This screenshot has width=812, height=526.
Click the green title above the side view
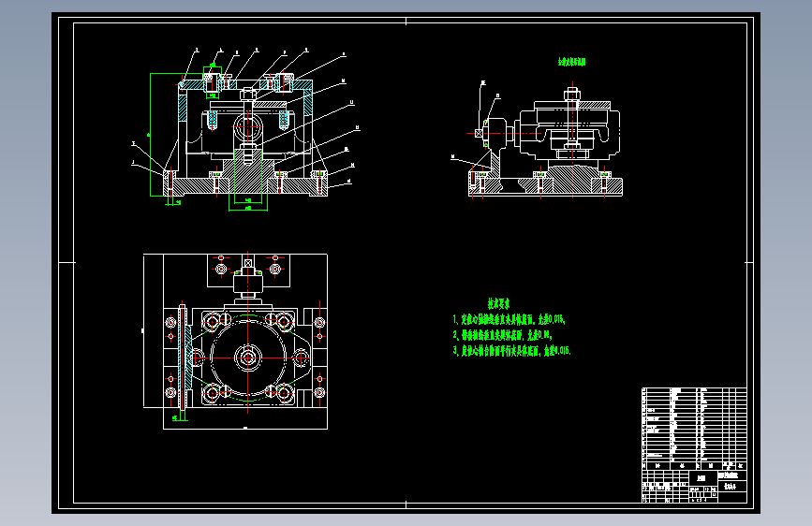(571, 62)
